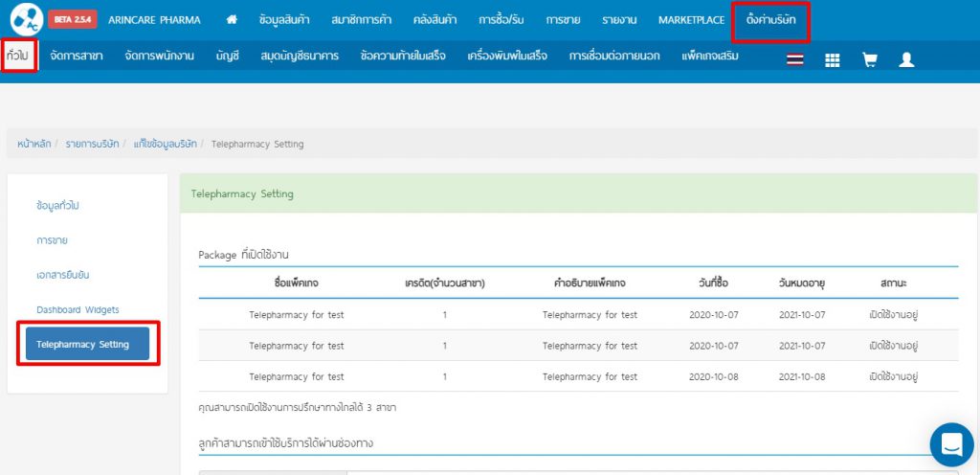This screenshot has width=980, height=475.
Task: Open การขาย menu in top bar
Action: pos(563,20)
